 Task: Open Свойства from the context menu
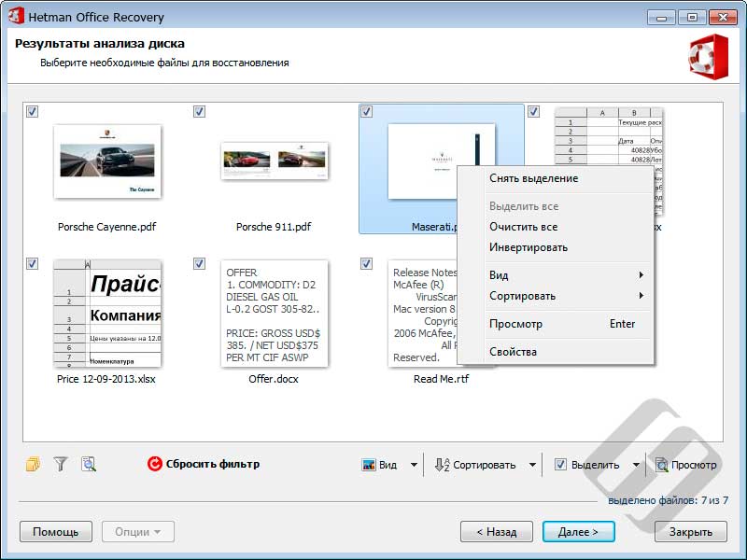tap(556, 352)
